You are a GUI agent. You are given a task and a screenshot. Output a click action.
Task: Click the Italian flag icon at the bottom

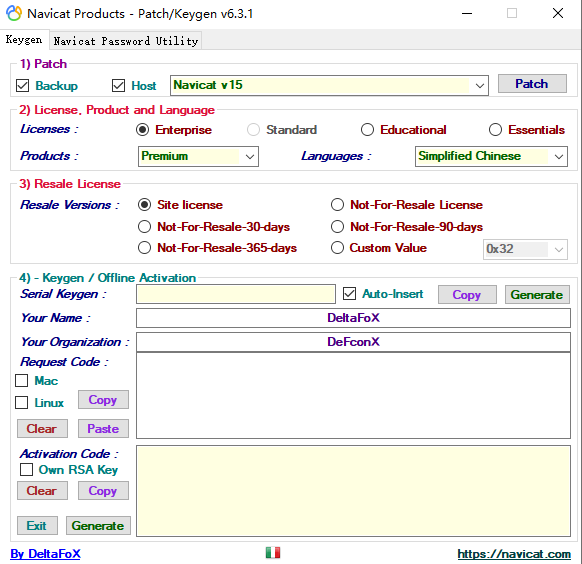(273, 552)
